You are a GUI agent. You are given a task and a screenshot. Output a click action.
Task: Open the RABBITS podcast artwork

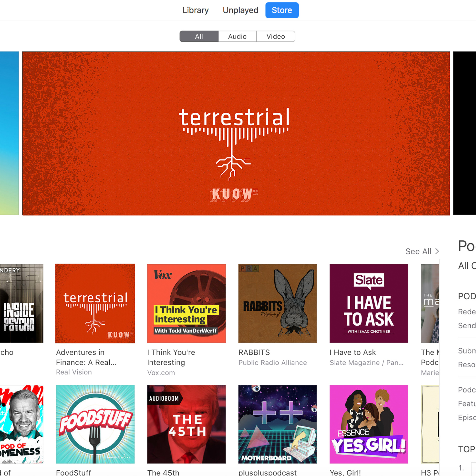click(x=277, y=303)
